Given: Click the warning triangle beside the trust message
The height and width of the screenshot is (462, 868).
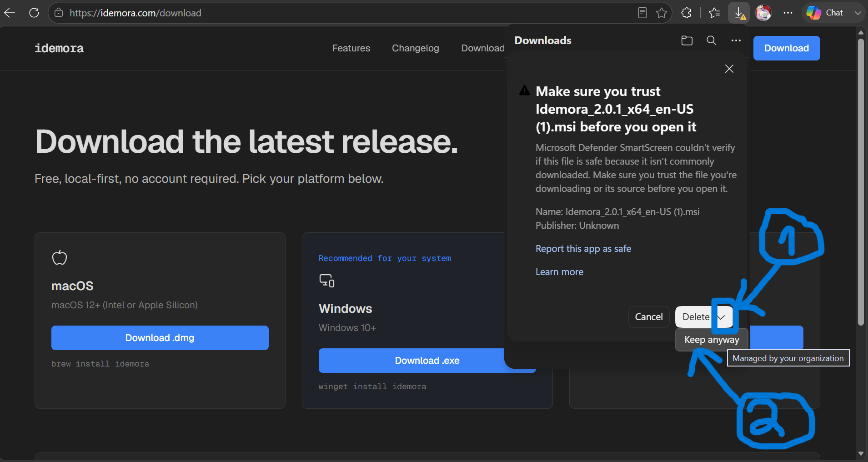Looking at the screenshot, I should coord(525,90).
